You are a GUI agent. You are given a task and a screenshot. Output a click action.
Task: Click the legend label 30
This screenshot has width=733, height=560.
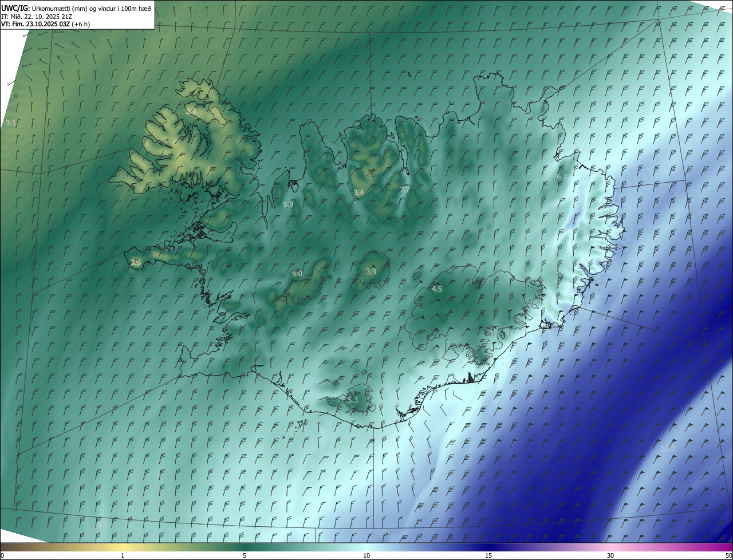pyautogui.click(x=610, y=555)
